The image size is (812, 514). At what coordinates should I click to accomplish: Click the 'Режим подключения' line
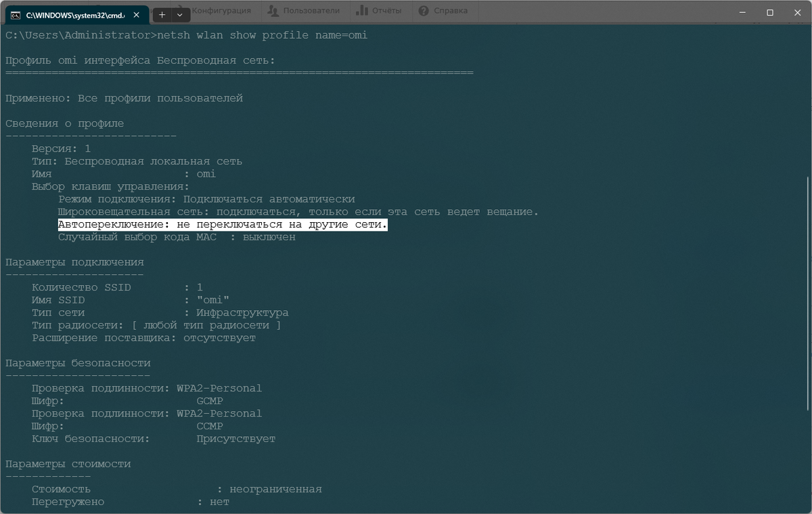(206, 199)
